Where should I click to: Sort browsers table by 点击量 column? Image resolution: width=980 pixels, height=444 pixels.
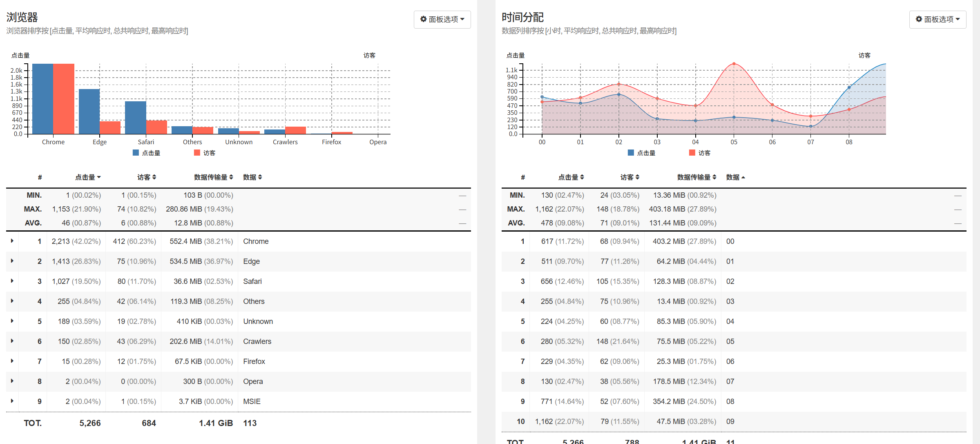point(87,177)
